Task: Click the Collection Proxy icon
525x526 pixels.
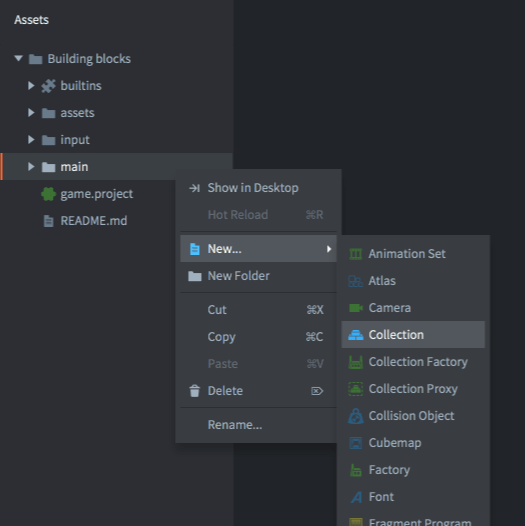Action: click(356, 389)
